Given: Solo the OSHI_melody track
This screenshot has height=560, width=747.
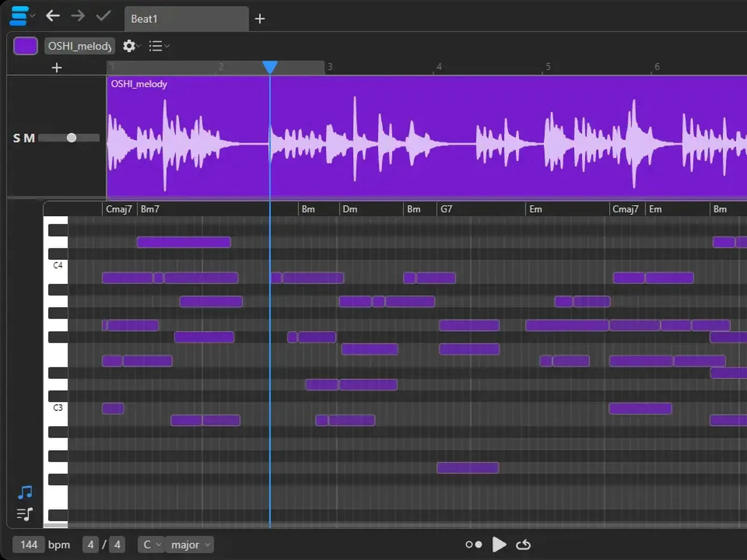Looking at the screenshot, I should coord(17,138).
